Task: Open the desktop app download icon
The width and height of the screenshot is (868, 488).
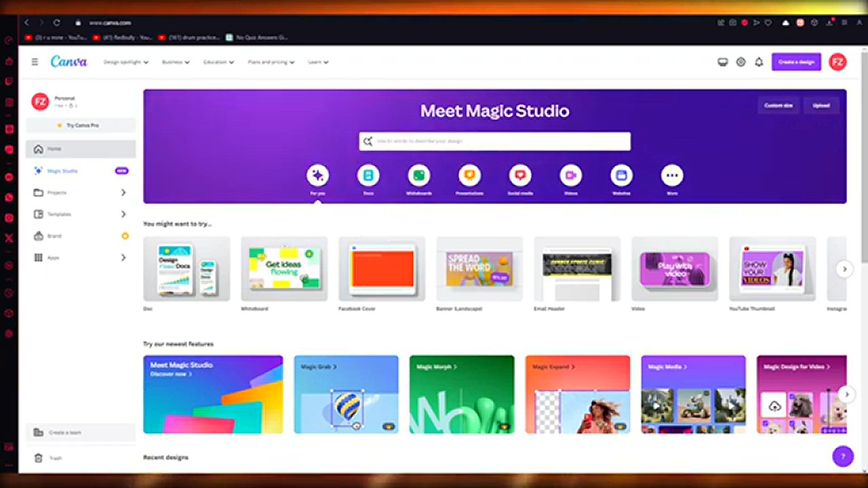Action: (723, 62)
